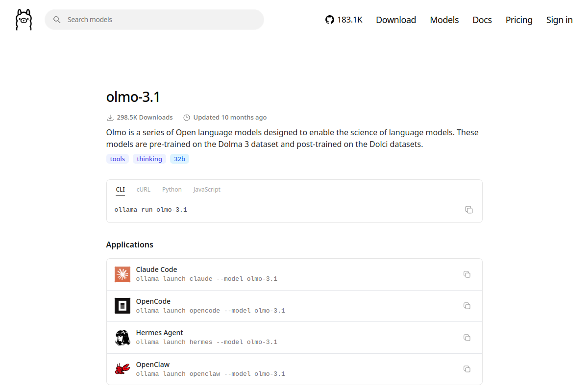This screenshot has width=588, height=392.
Task: Select the CLI tab
Action: click(x=120, y=190)
